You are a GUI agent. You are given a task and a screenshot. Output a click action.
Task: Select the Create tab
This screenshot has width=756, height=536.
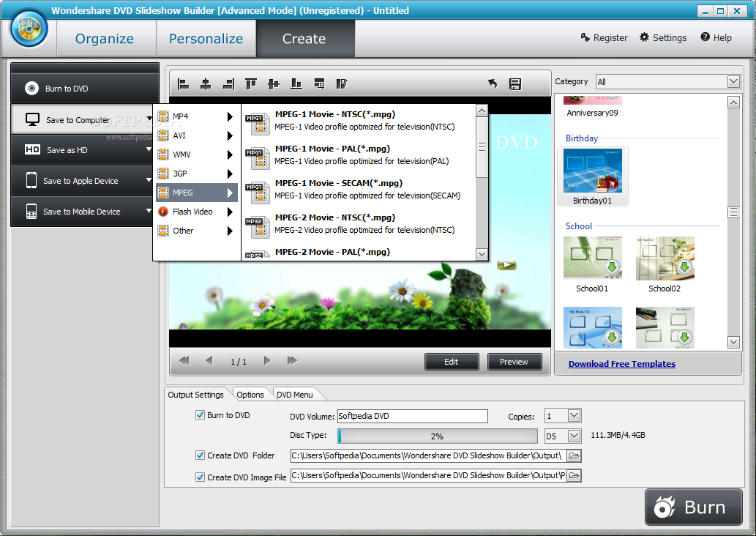(x=305, y=39)
